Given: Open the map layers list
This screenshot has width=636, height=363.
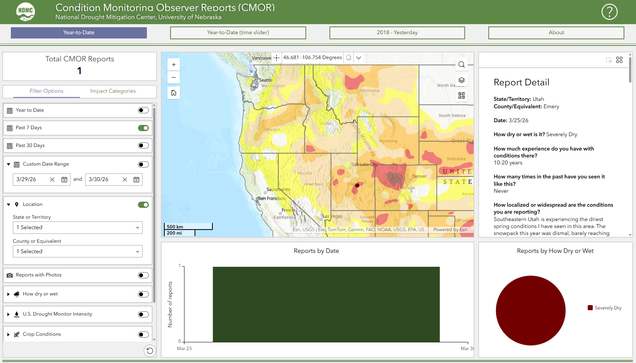Looking at the screenshot, I should [x=461, y=80].
